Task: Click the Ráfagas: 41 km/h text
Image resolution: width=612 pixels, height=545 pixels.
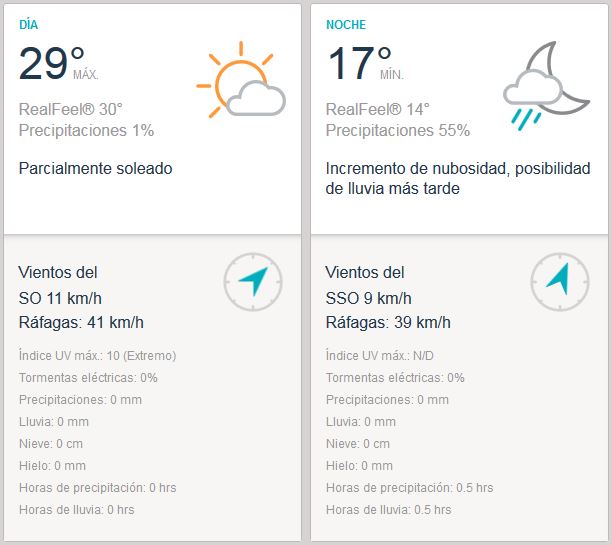Action: [x=81, y=322]
